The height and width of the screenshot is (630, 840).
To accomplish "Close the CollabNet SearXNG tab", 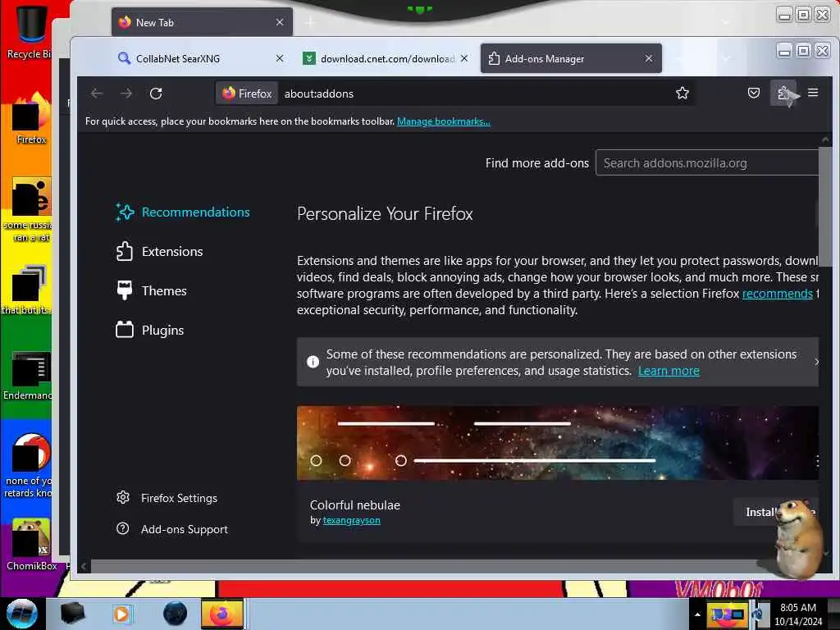I will pos(280,58).
